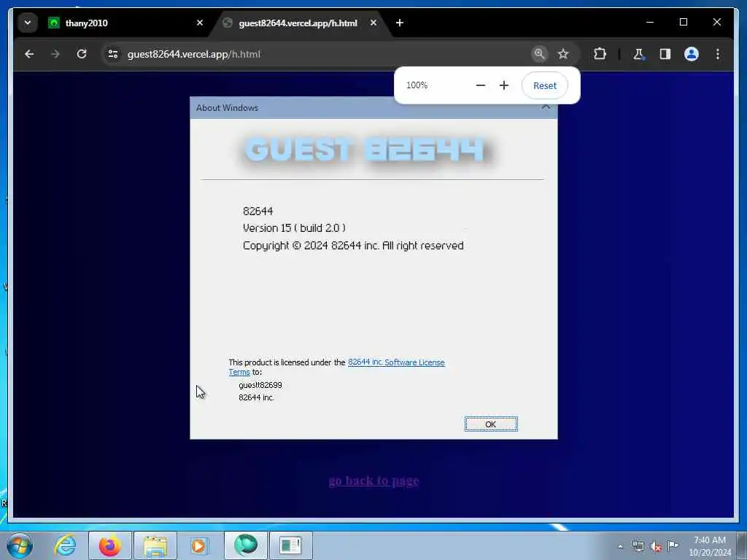Click the green browser icon in taskbar
Image resolution: width=747 pixels, height=560 pixels.
(246, 545)
